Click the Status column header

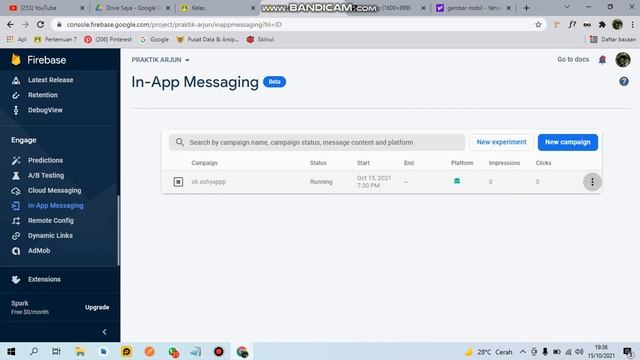coord(318,163)
